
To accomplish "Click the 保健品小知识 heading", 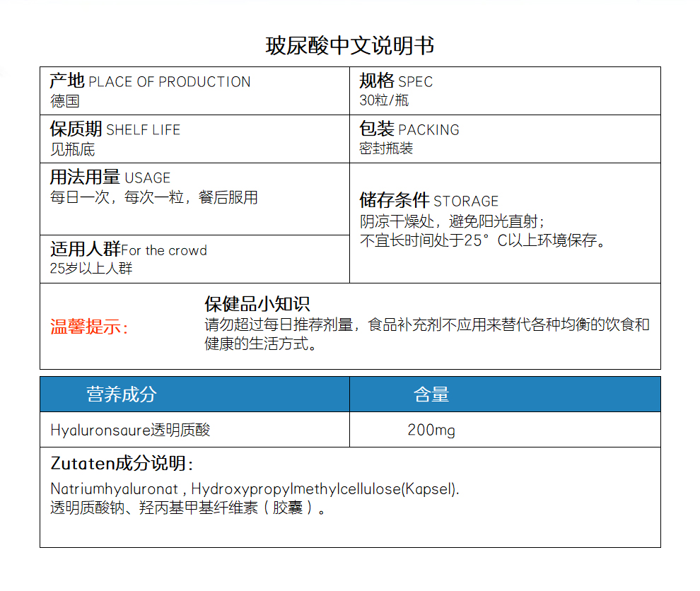I will pos(257,304).
